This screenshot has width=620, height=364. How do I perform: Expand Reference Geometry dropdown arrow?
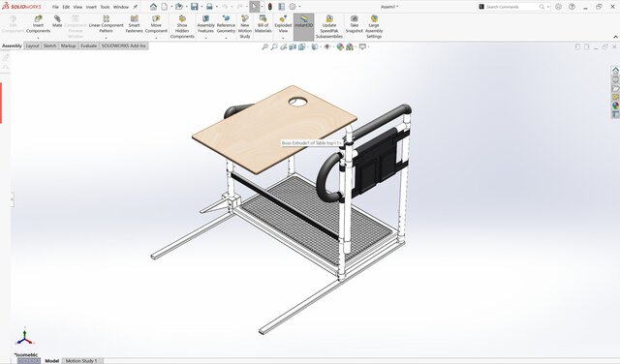[226, 38]
